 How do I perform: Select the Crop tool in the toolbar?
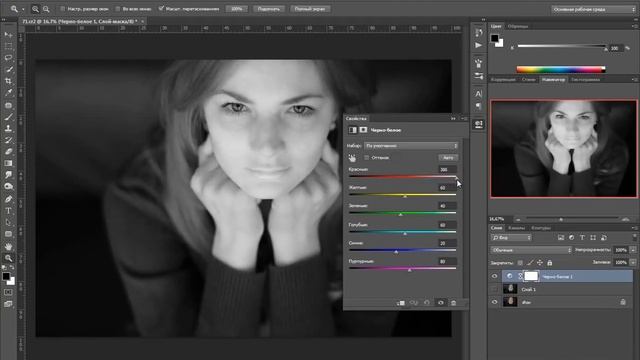click(8, 81)
